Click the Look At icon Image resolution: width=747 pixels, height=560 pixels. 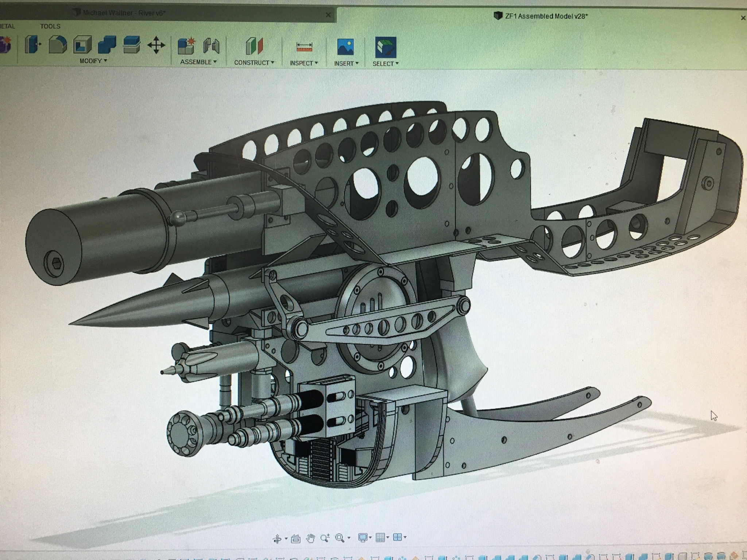296,538
